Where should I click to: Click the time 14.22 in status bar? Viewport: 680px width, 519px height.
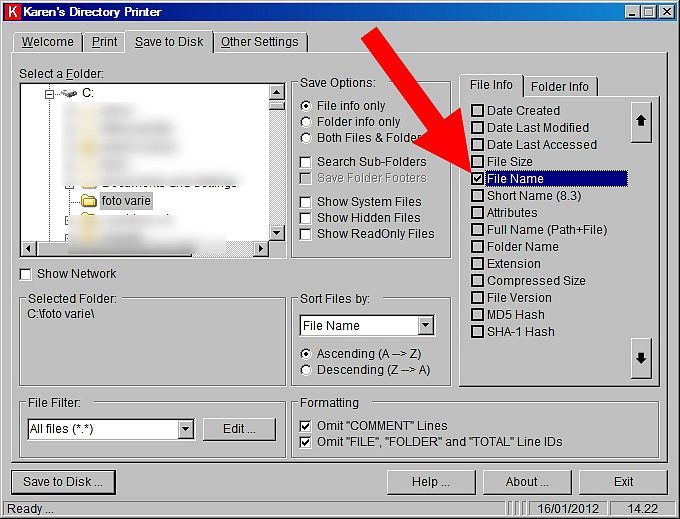(x=643, y=508)
